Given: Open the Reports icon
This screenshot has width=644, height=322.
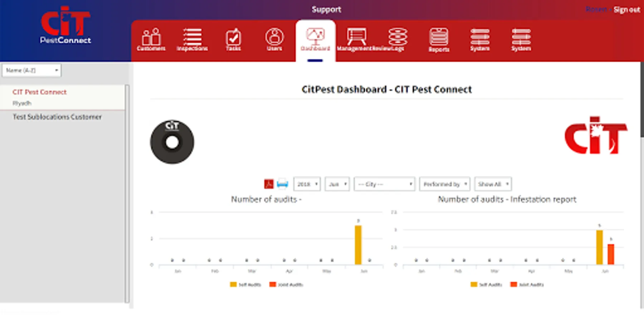Looking at the screenshot, I should 439,40.
